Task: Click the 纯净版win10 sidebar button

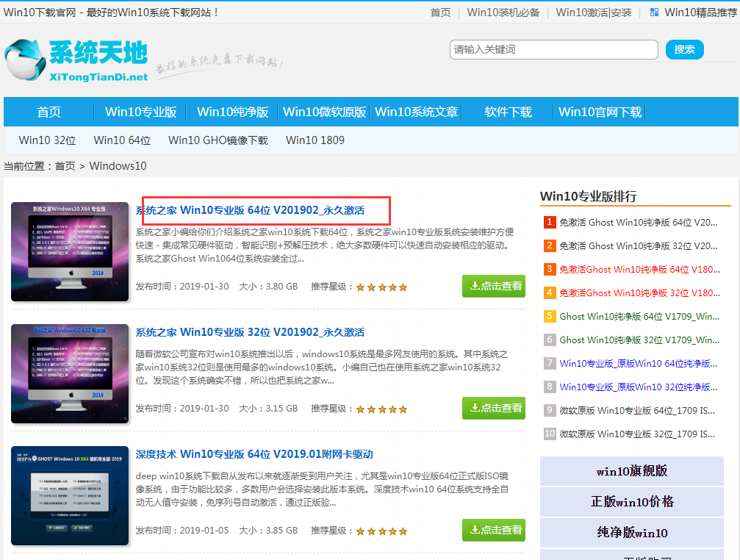Action: coord(631,533)
